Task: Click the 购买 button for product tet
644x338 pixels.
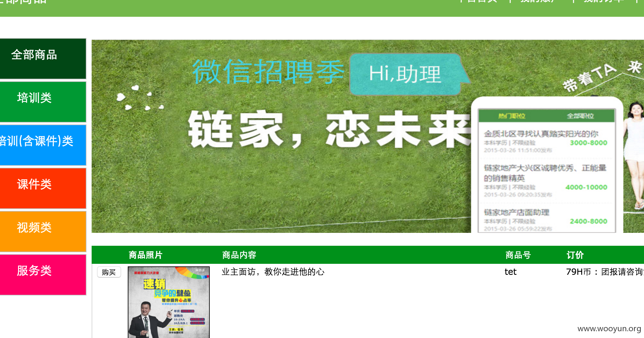Action: click(x=109, y=272)
